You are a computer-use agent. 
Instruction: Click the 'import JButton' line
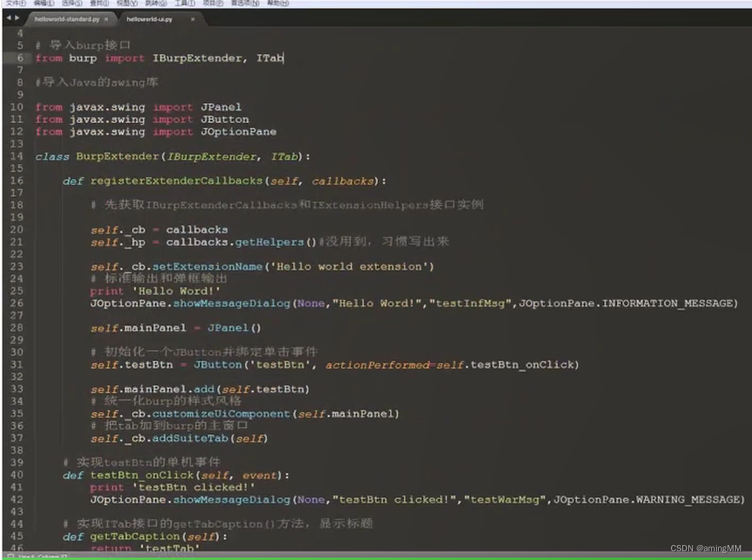(142, 119)
